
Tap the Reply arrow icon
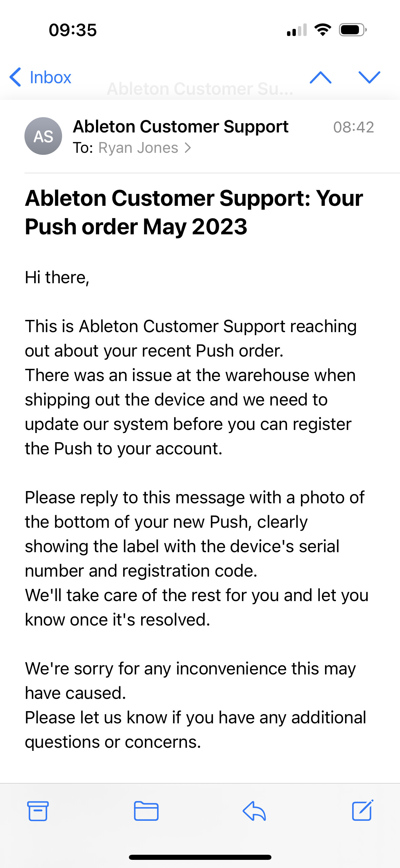(x=254, y=811)
